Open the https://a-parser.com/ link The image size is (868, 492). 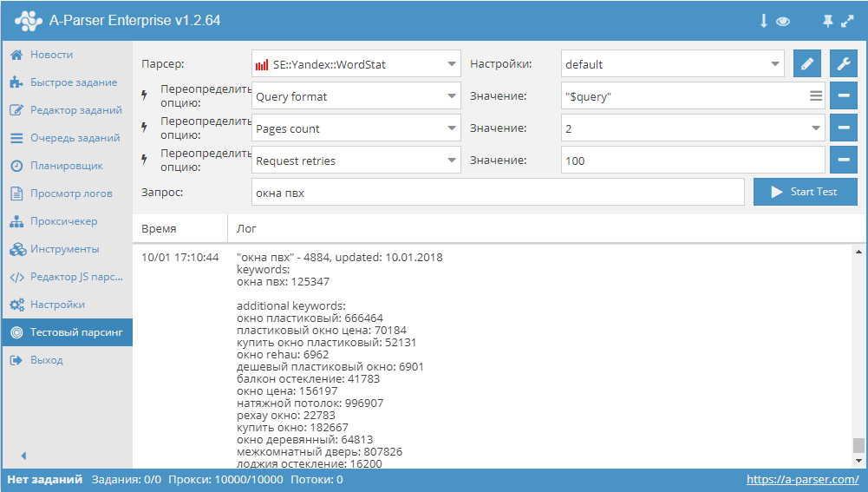[x=803, y=479]
